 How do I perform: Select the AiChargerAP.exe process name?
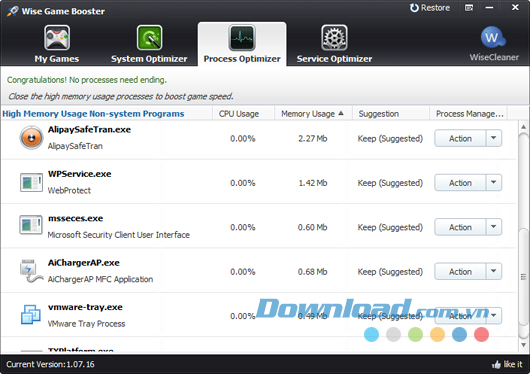[83, 263]
